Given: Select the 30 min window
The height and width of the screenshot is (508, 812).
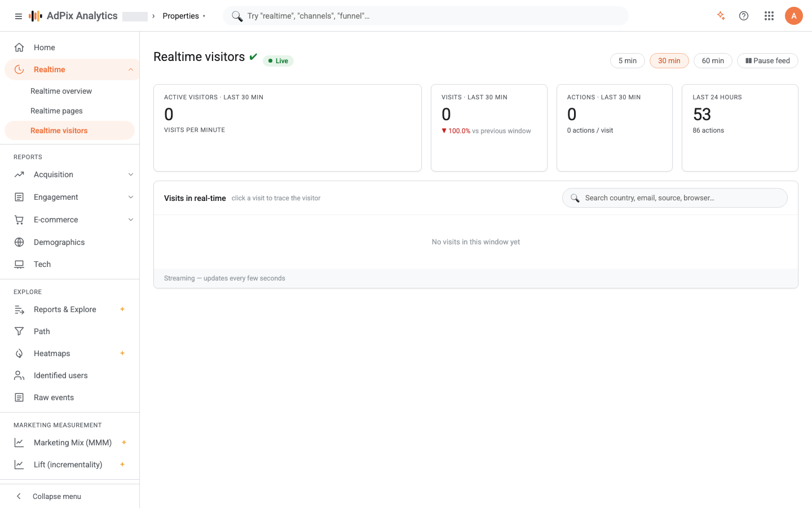Looking at the screenshot, I should 669,60.
